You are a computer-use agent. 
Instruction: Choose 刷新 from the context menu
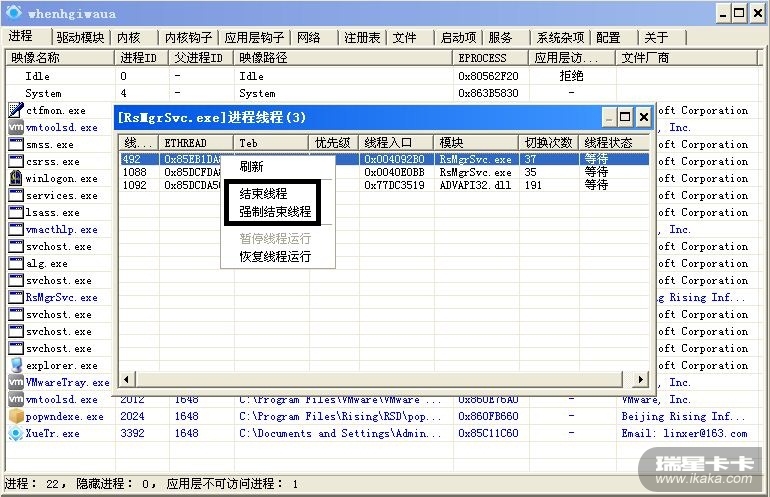278,166
